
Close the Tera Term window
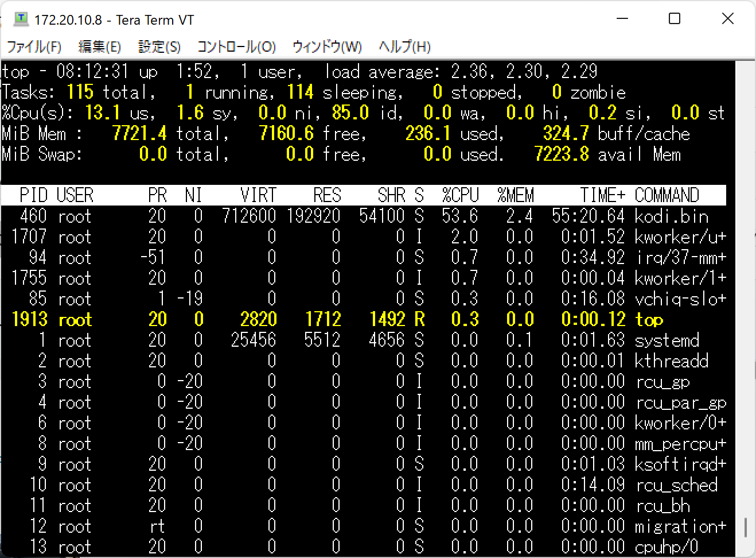point(727,19)
